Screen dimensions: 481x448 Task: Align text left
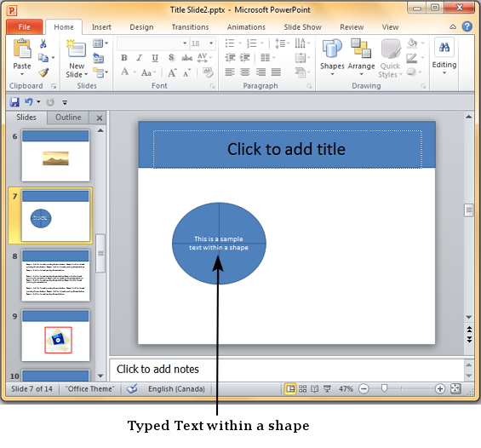(230, 72)
